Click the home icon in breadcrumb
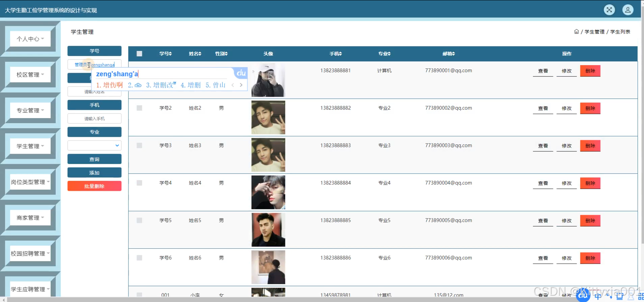 tap(576, 32)
